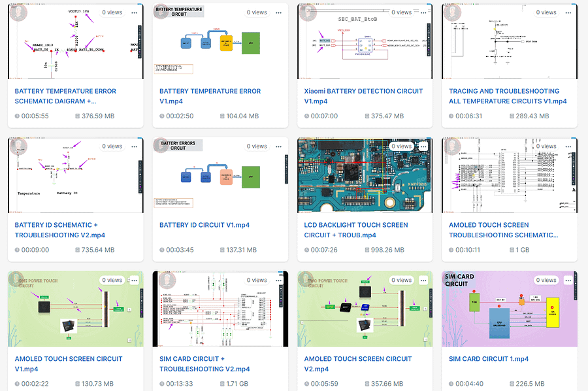Open more options for BATTERY ID CIRCUIT V1.mp4
This screenshot has width=588, height=391.
(x=278, y=146)
